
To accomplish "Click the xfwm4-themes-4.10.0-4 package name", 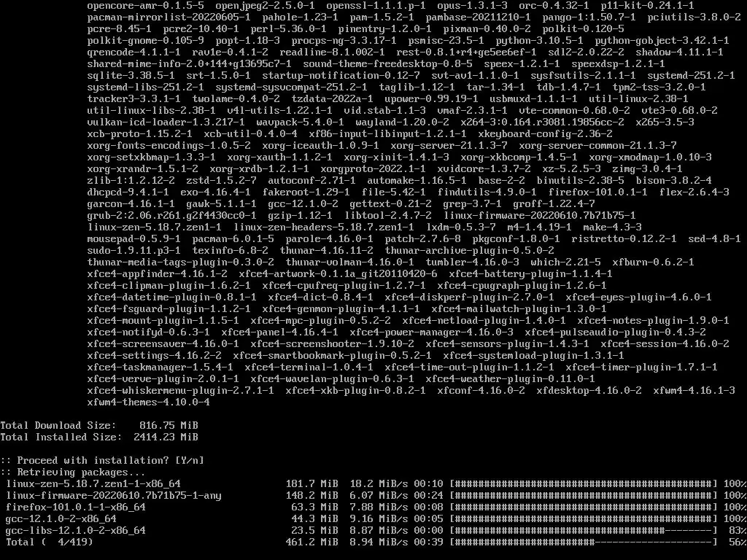I will click(x=148, y=402).
